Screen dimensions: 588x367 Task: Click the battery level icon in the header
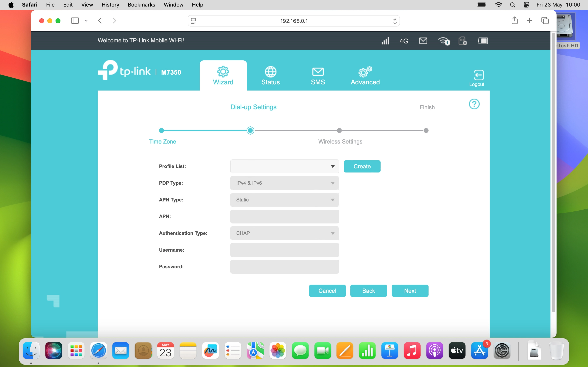(483, 41)
